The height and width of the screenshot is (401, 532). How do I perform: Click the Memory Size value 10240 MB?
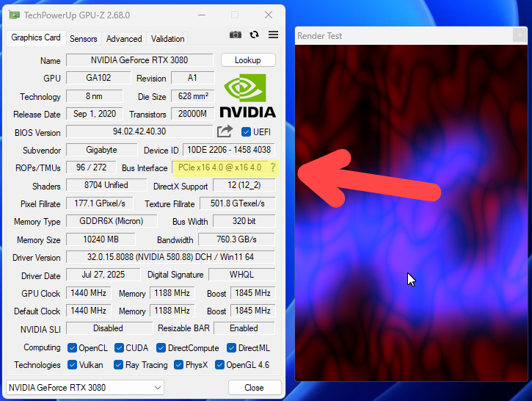pyautogui.click(x=101, y=239)
